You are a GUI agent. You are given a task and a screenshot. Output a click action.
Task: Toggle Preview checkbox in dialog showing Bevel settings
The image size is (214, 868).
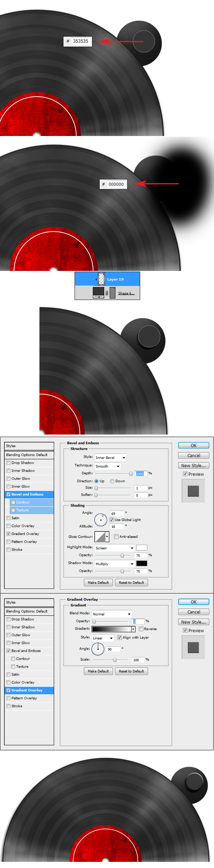click(x=185, y=474)
